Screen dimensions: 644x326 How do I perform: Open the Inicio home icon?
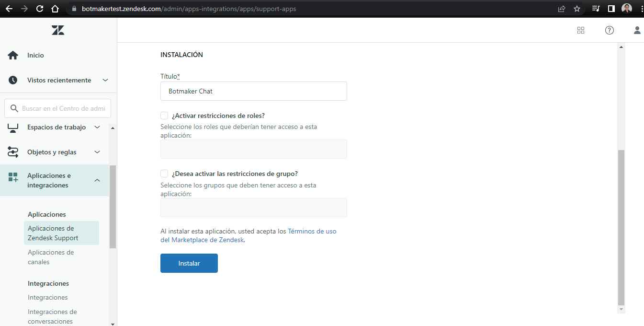pos(13,55)
